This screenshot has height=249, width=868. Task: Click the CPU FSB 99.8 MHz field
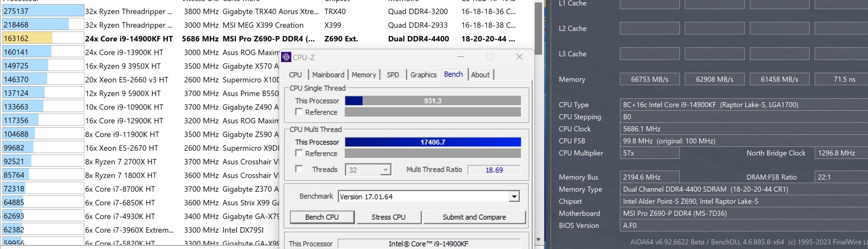pyautogui.click(x=744, y=141)
